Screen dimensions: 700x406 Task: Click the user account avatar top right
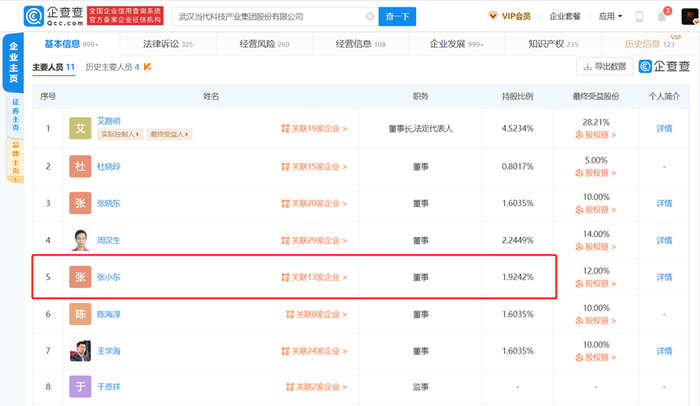point(688,16)
